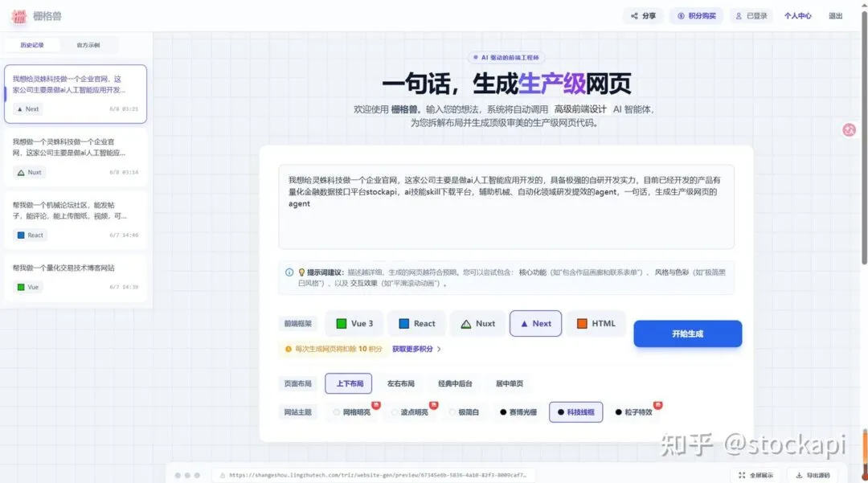Click the 页面布局 label
This screenshot has width=868, height=483.
298,383
